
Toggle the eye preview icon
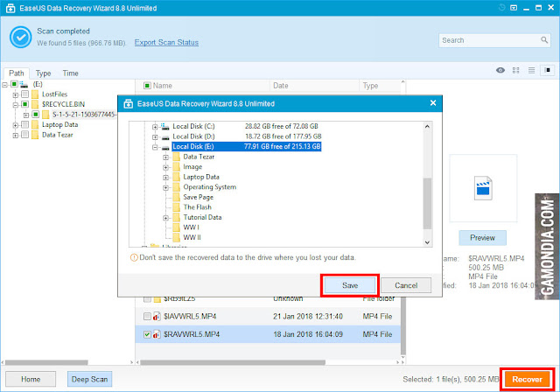[x=500, y=70]
